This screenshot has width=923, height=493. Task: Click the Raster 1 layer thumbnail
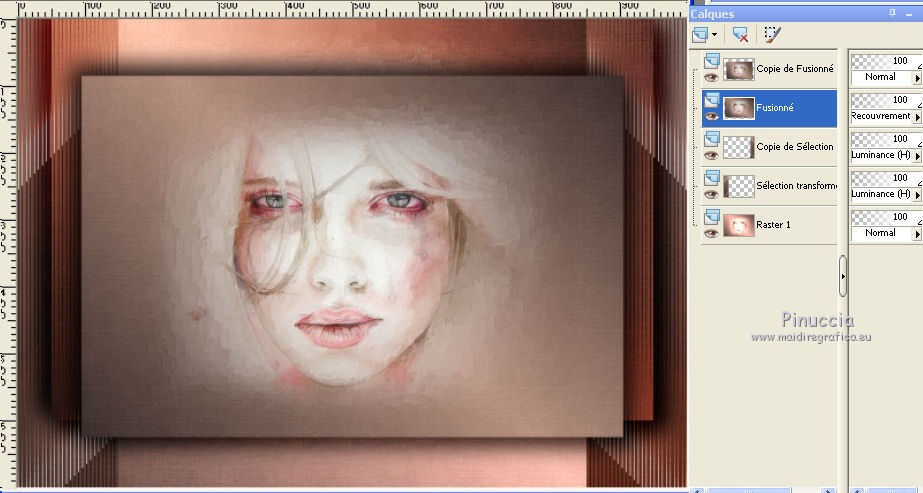coord(739,225)
